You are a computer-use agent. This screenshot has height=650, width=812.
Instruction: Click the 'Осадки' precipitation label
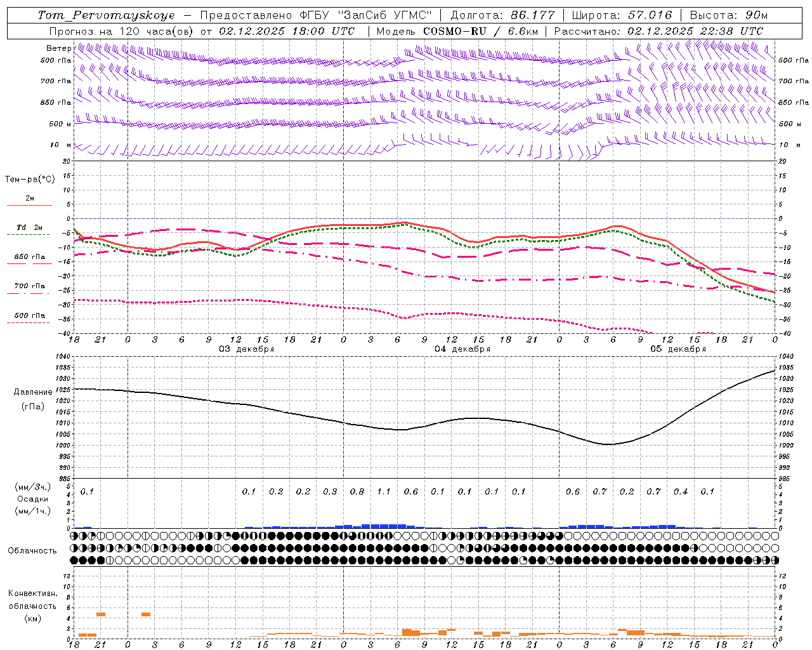tap(33, 499)
